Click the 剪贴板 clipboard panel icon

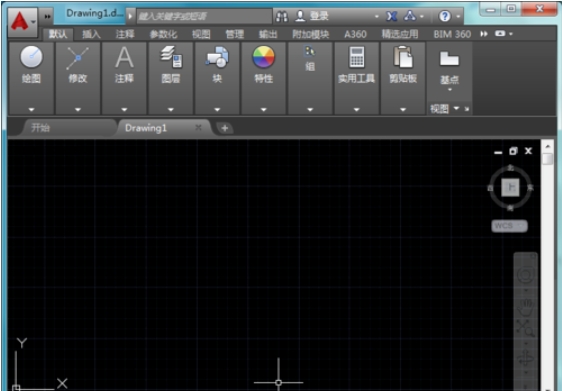pyautogui.click(x=403, y=57)
